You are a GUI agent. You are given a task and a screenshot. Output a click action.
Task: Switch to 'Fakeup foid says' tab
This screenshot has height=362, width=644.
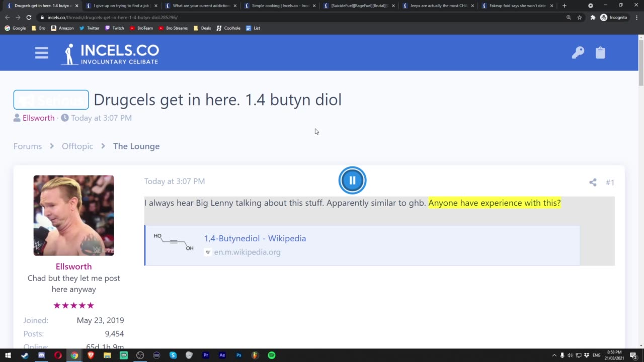pyautogui.click(x=517, y=6)
